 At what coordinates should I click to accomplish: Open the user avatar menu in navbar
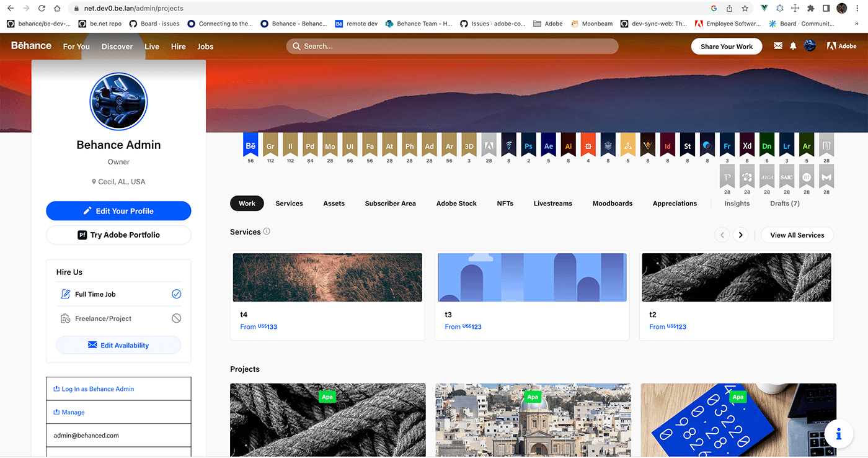pos(810,46)
